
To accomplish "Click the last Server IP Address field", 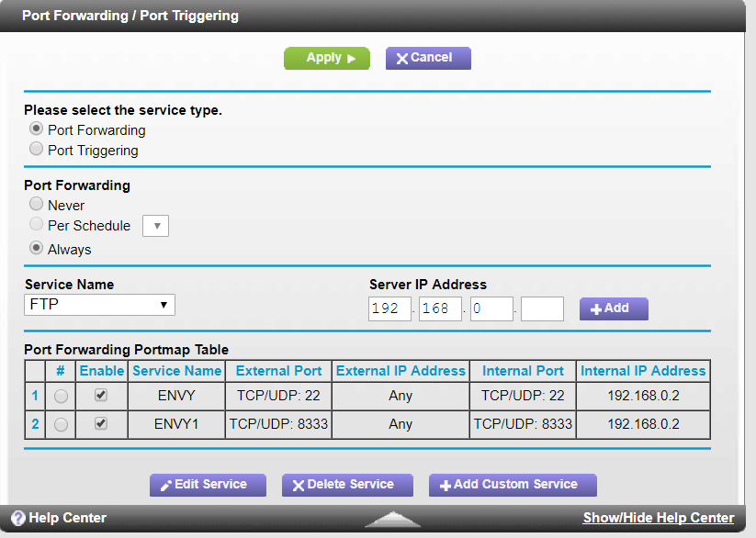I will (542, 308).
